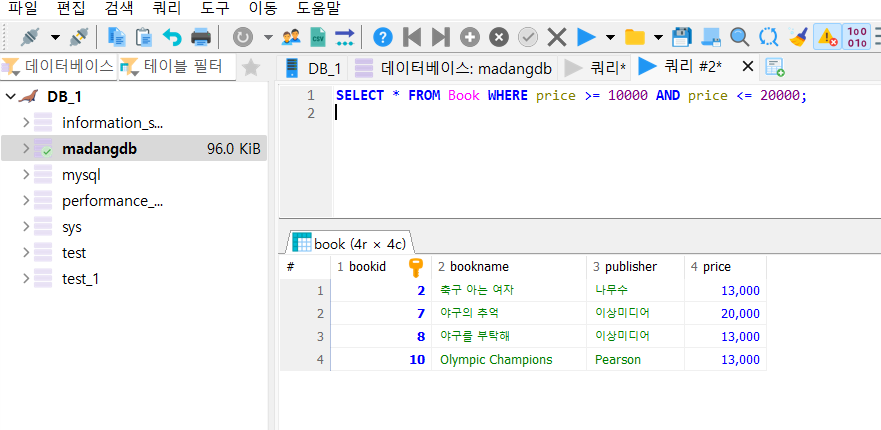Click the save snippet icon
This screenshot has width=881, height=430.
click(711, 38)
